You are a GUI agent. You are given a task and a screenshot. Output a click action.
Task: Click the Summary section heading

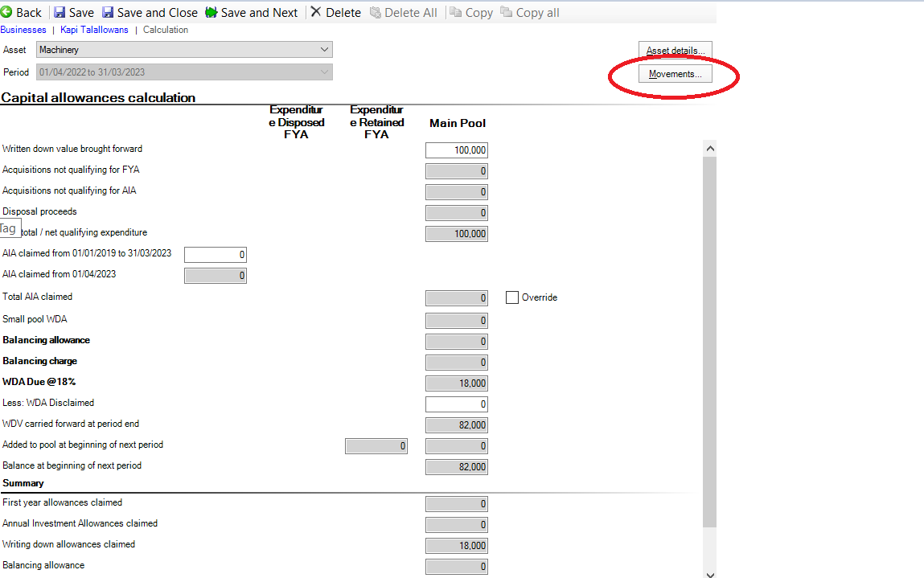(23, 483)
